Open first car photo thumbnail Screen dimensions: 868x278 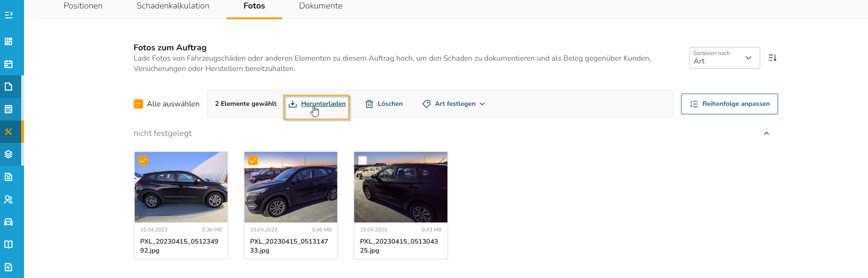(181, 187)
